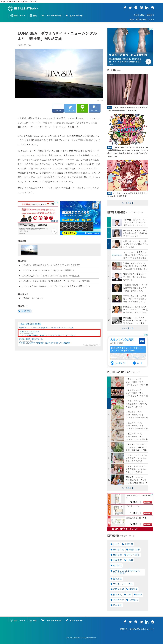Tap the Hatena B! bookmark button

(95, 108)
